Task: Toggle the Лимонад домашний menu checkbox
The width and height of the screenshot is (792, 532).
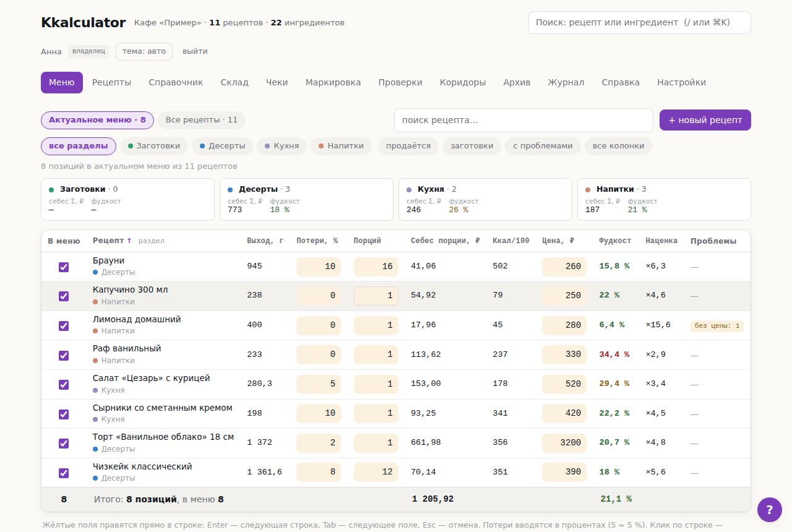Action: [64, 326]
